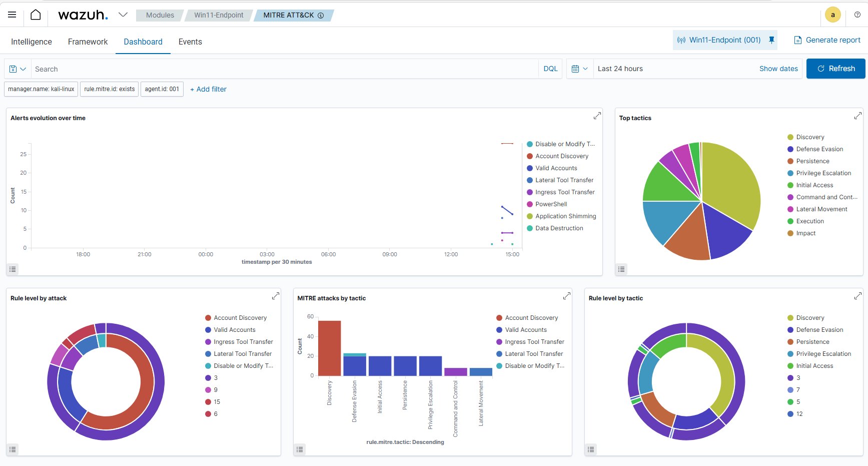
Task: Expand the Alerts evolution over time panel
Action: coord(597,116)
